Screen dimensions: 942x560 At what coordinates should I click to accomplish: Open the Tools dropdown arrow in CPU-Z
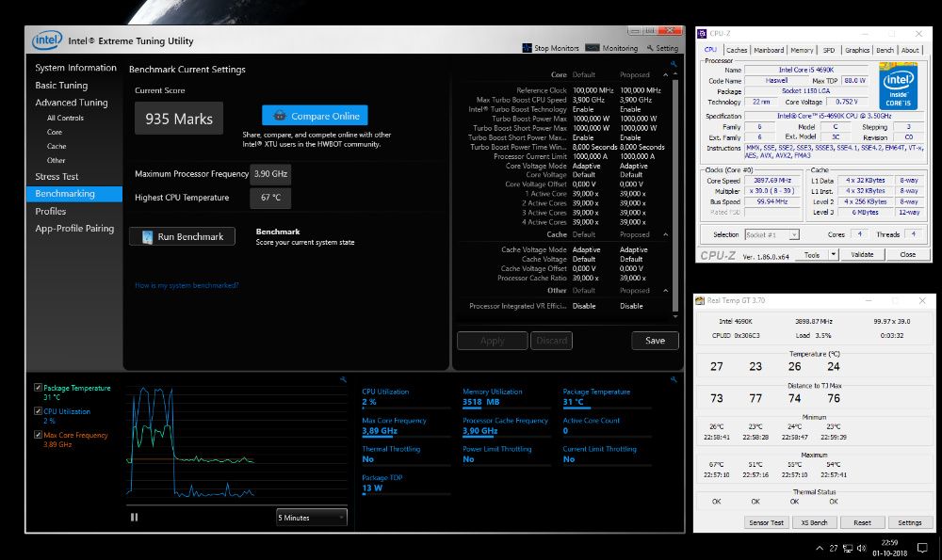pos(834,254)
